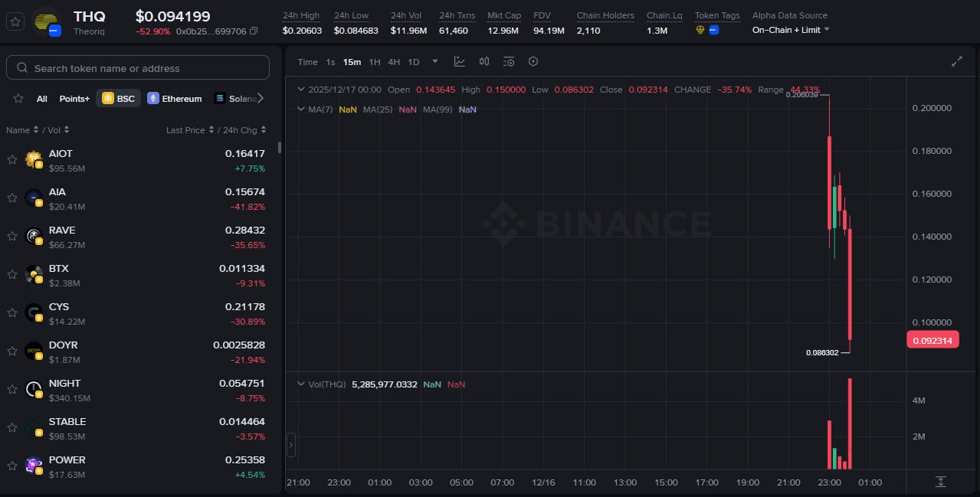Star THQ as a favorite token
980x497 pixels.
pyautogui.click(x=15, y=23)
